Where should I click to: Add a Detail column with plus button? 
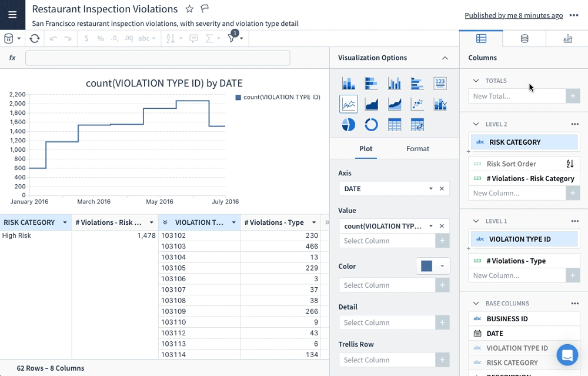443,322
